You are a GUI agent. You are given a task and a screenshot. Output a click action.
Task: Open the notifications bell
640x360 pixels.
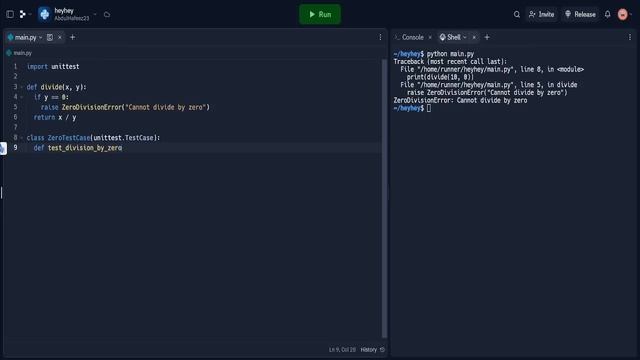coord(607,14)
